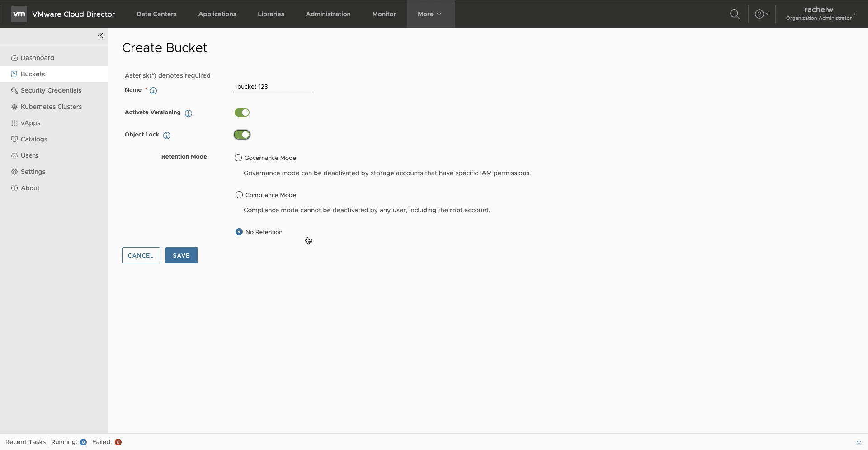Open the More dropdown menu

[x=430, y=14]
